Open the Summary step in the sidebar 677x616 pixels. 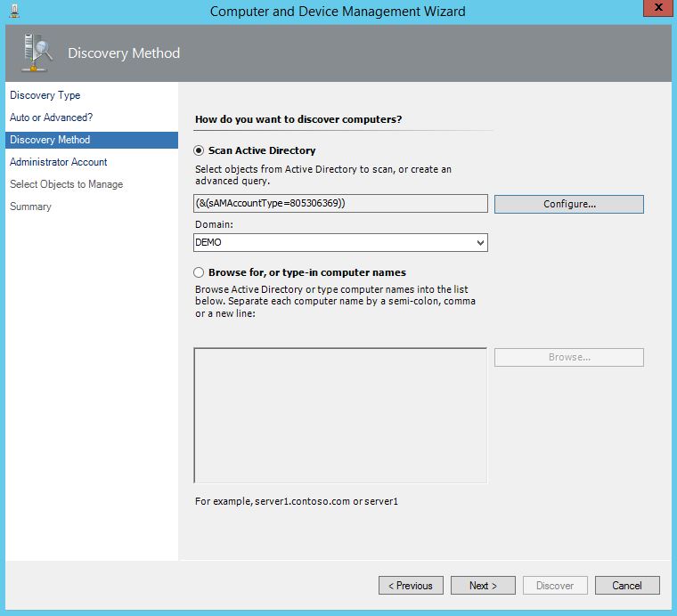tap(30, 207)
